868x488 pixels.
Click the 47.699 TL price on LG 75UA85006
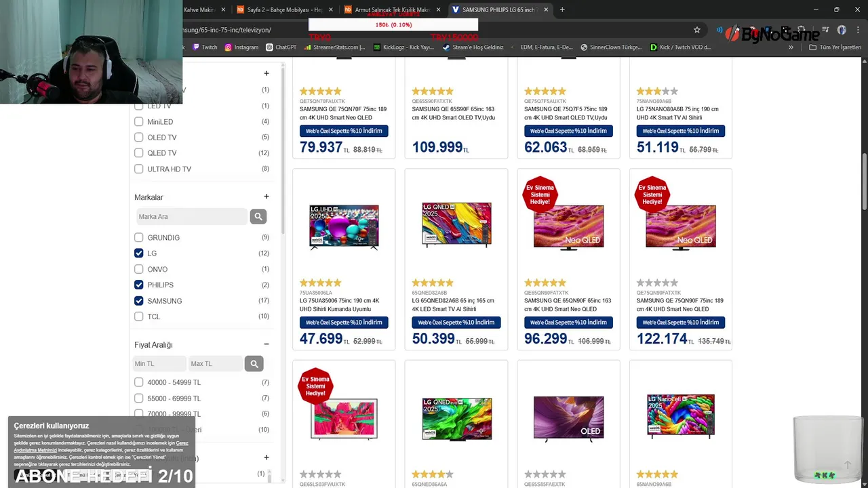pos(325,338)
